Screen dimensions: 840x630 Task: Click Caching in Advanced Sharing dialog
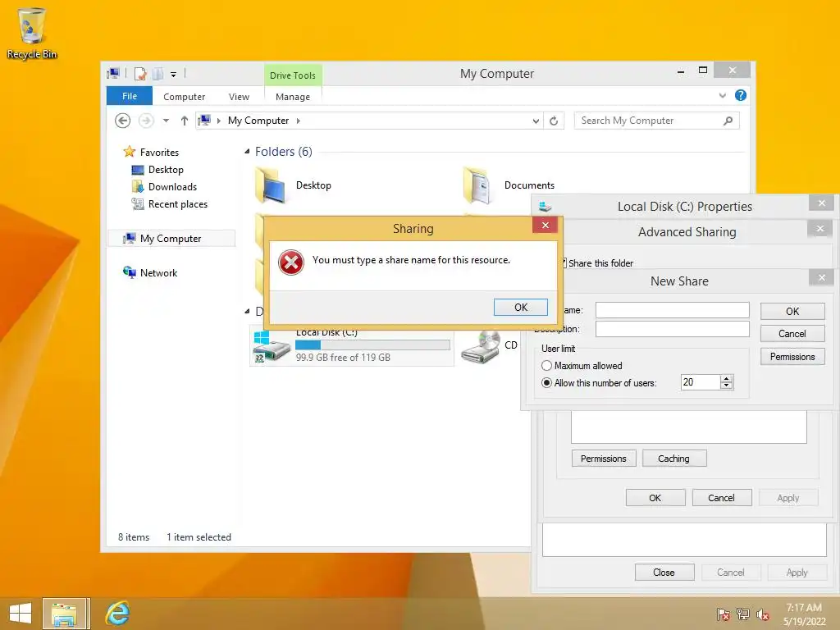(674, 459)
